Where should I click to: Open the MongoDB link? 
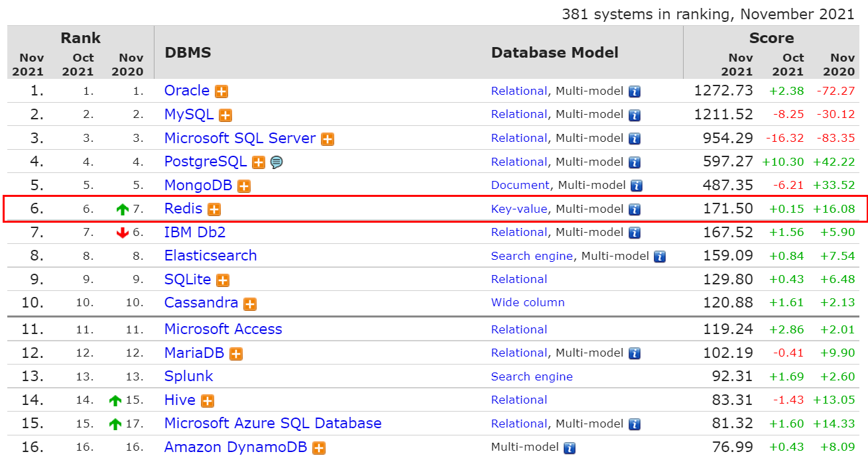pos(198,186)
